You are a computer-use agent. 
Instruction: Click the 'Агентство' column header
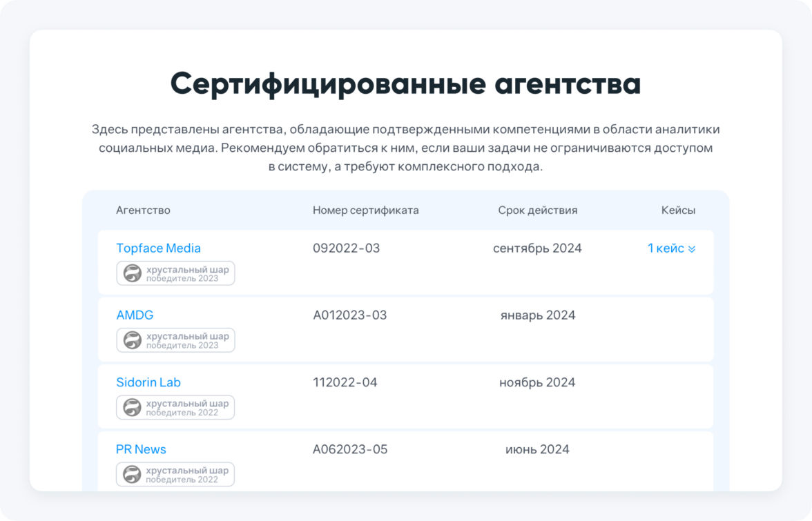[143, 210]
